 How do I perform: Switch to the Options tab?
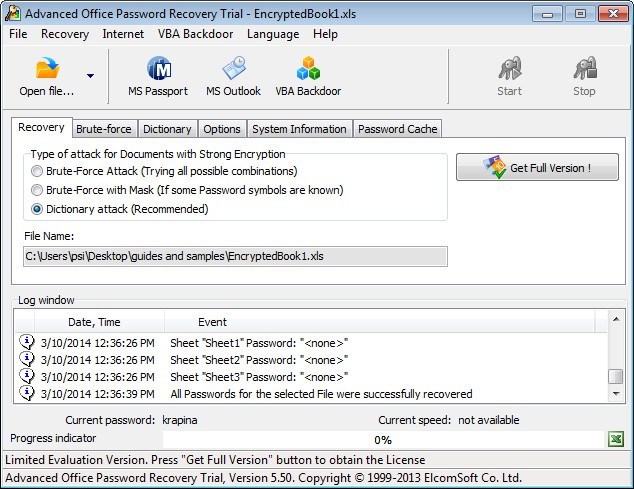coord(222,129)
